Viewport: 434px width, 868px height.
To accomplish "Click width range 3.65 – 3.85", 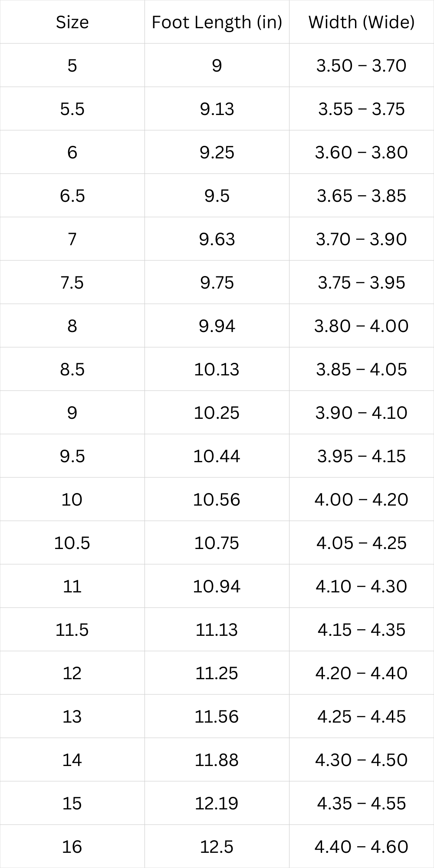I will click(x=362, y=196).
